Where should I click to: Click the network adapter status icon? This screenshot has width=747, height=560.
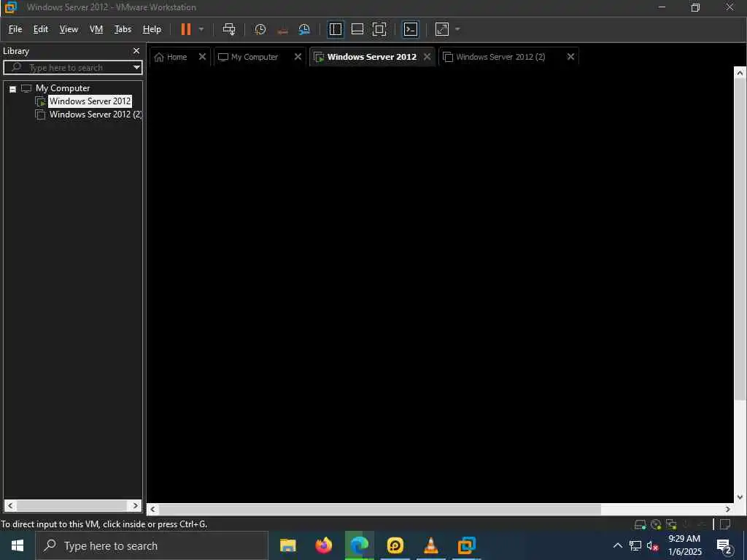671,524
